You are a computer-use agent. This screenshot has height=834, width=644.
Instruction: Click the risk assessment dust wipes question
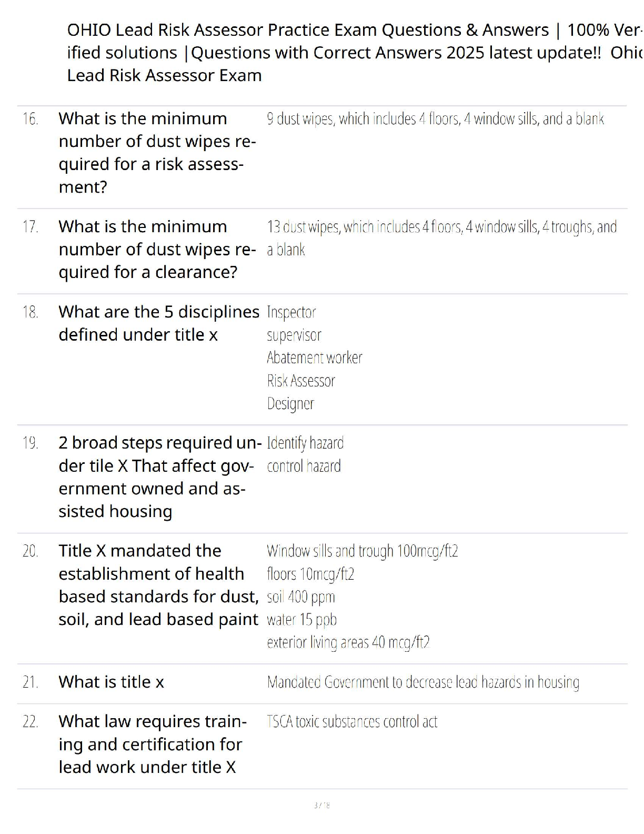[x=157, y=152]
